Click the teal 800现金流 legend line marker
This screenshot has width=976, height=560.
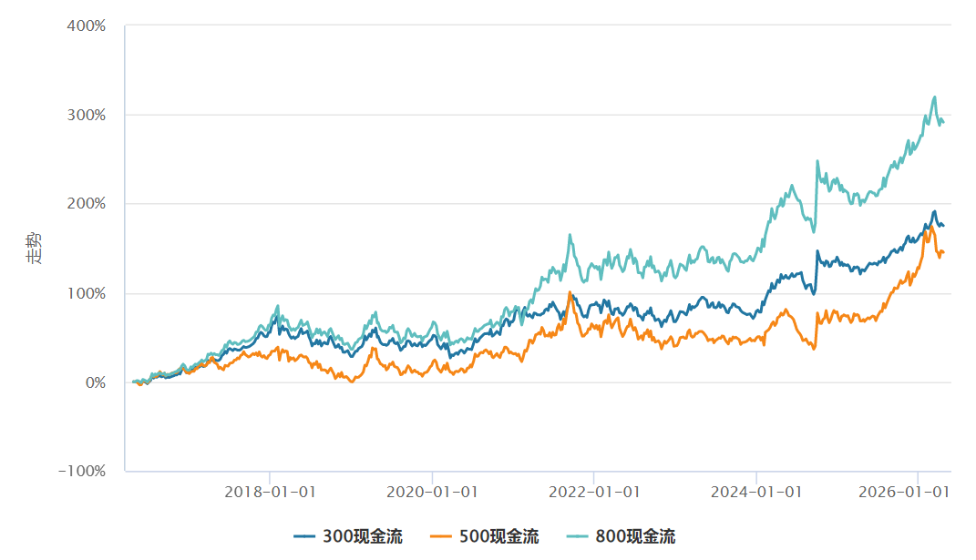pos(578,536)
